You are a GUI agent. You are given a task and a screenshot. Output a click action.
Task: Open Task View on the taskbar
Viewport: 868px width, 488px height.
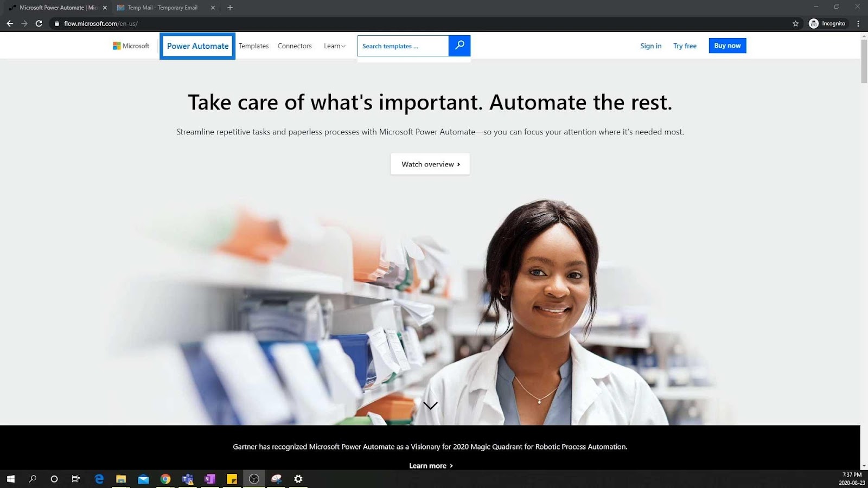tap(76, 479)
